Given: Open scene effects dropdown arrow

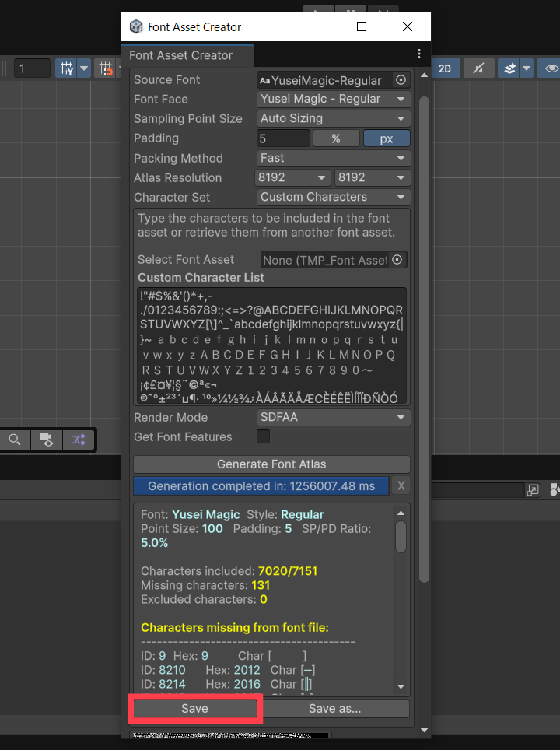Looking at the screenshot, I should click(x=527, y=69).
